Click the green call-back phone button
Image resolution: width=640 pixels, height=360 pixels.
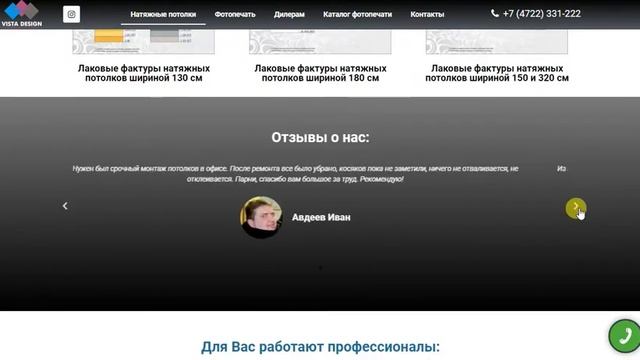tap(624, 336)
